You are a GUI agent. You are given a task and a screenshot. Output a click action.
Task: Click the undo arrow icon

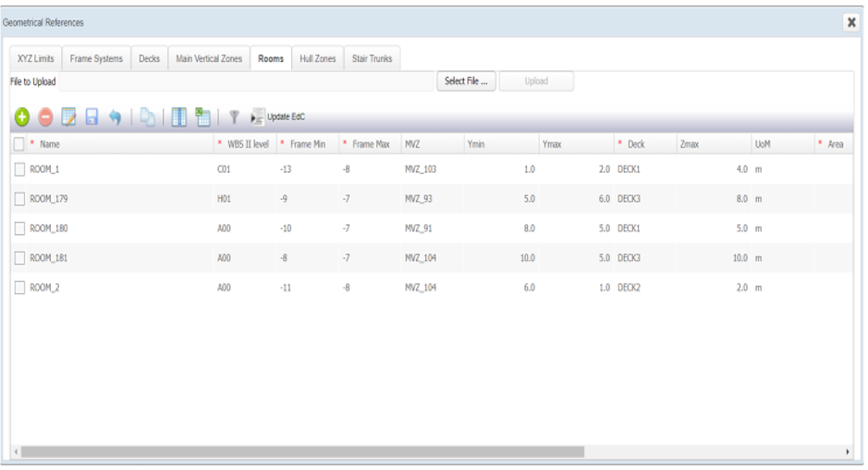[x=115, y=117]
